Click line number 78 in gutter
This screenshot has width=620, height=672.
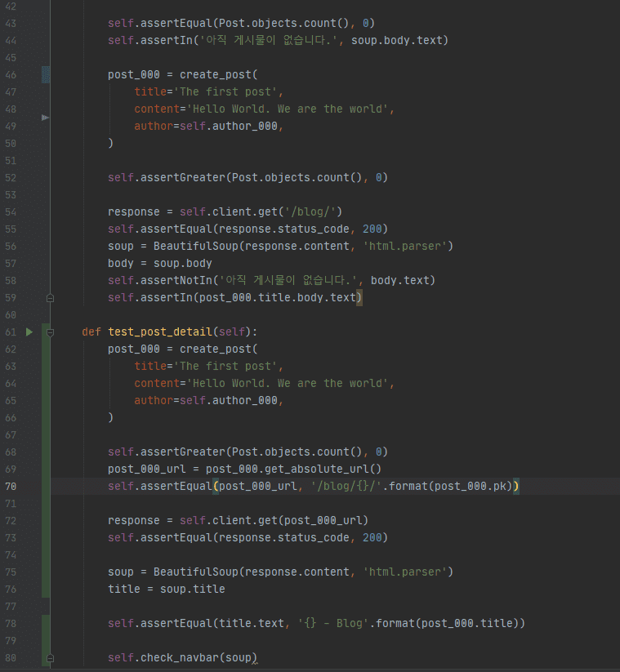(x=11, y=624)
